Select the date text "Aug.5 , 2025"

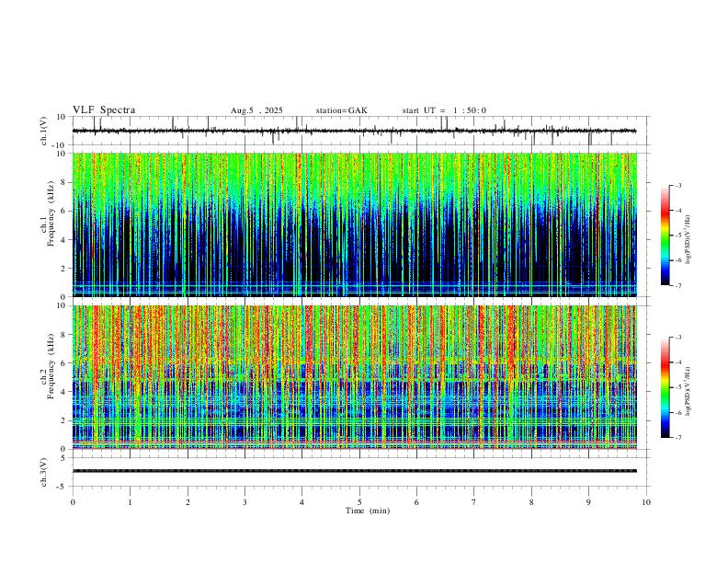[x=256, y=110]
